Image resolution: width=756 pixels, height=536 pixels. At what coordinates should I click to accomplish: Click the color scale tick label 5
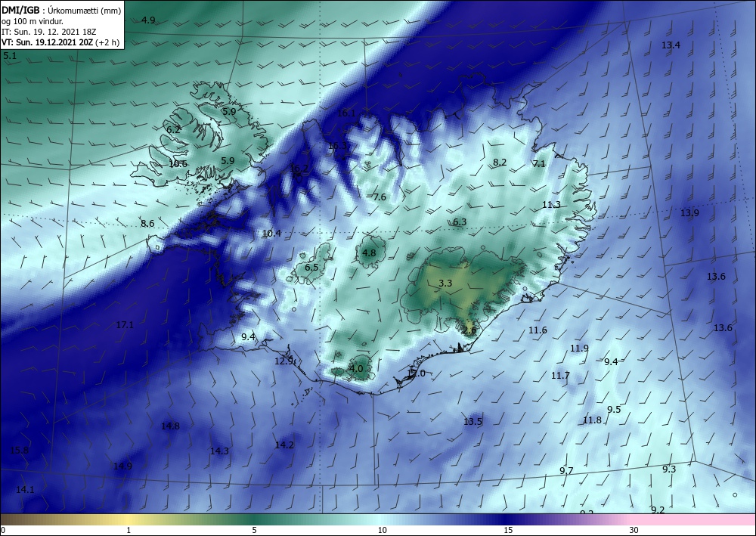pyautogui.click(x=254, y=531)
